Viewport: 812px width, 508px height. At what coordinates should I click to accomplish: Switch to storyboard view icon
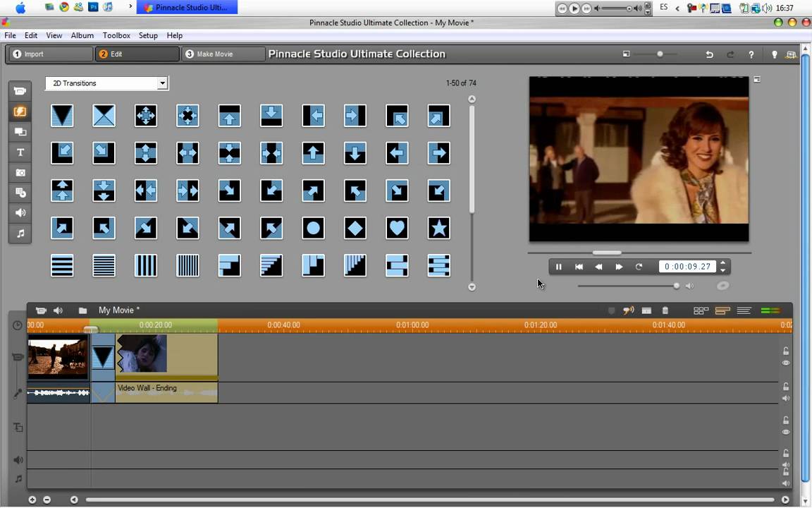click(701, 310)
